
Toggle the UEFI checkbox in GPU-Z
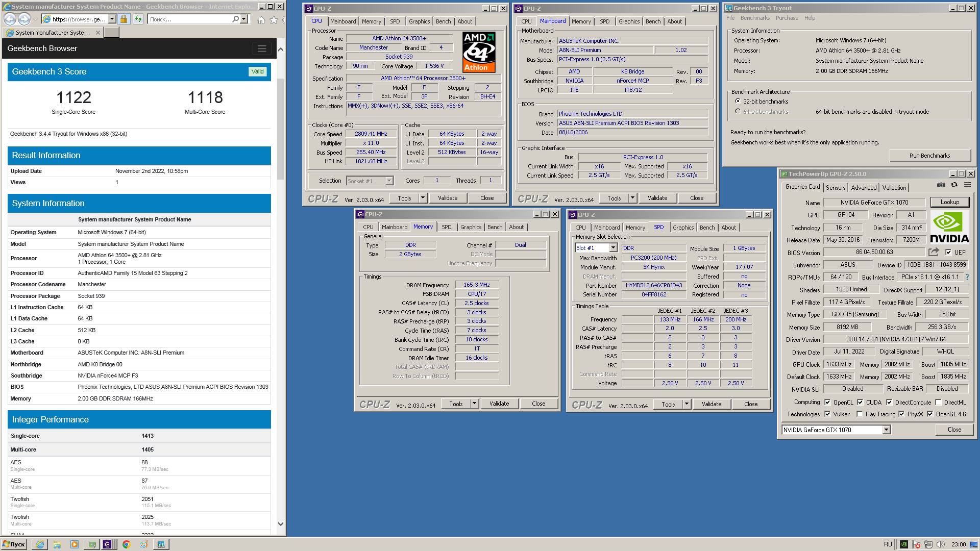[948, 252]
